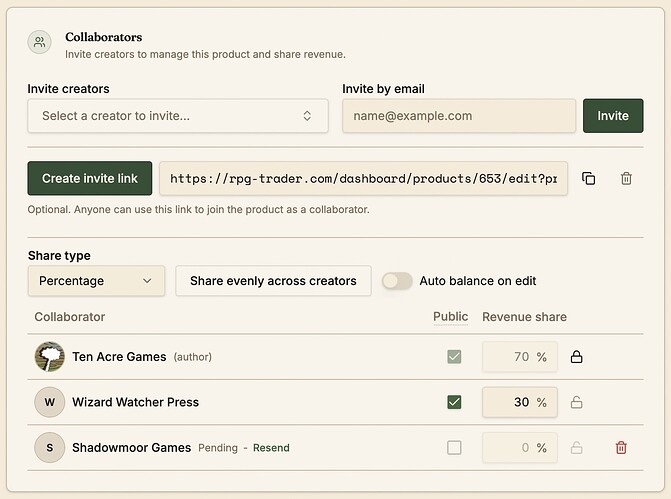Click Share evenly across creators button
This screenshot has height=499, width=671.
273,281
